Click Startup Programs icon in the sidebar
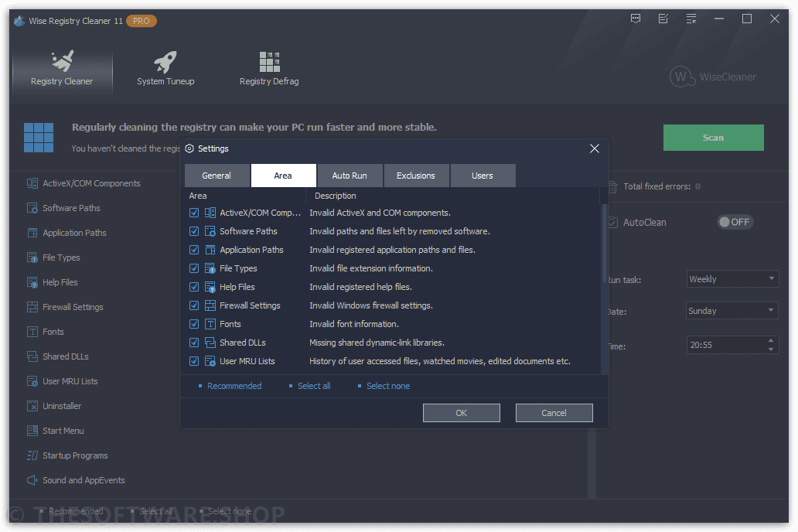798x532 pixels. [32, 455]
